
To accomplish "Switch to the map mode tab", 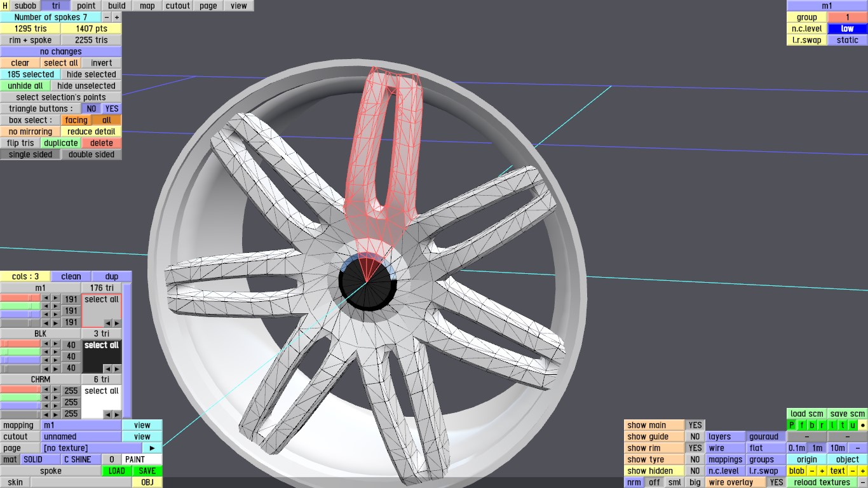I will [147, 6].
